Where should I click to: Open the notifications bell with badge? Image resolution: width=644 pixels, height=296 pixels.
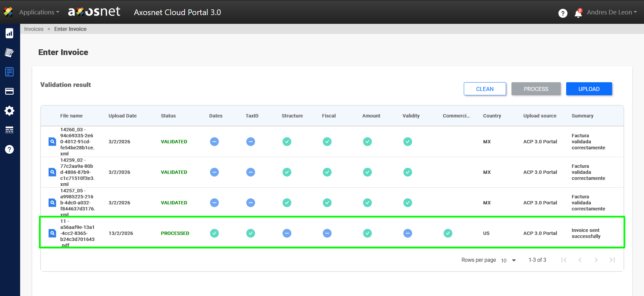tap(578, 13)
